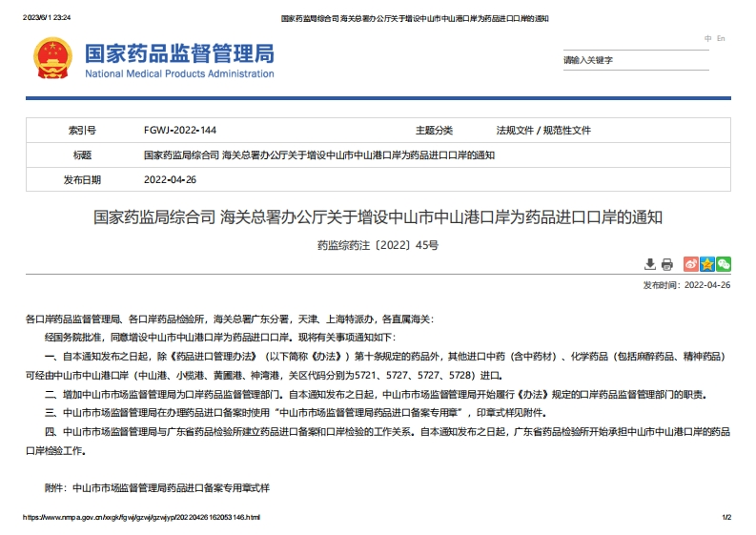
Task: Open the 国家药品监督管理局 site title
Action: point(179,51)
